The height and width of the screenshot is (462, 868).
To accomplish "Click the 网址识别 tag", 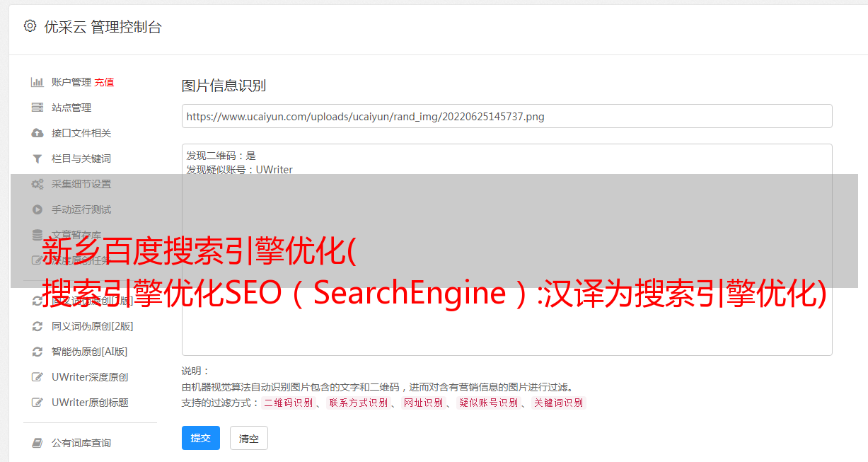I will (x=423, y=403).
